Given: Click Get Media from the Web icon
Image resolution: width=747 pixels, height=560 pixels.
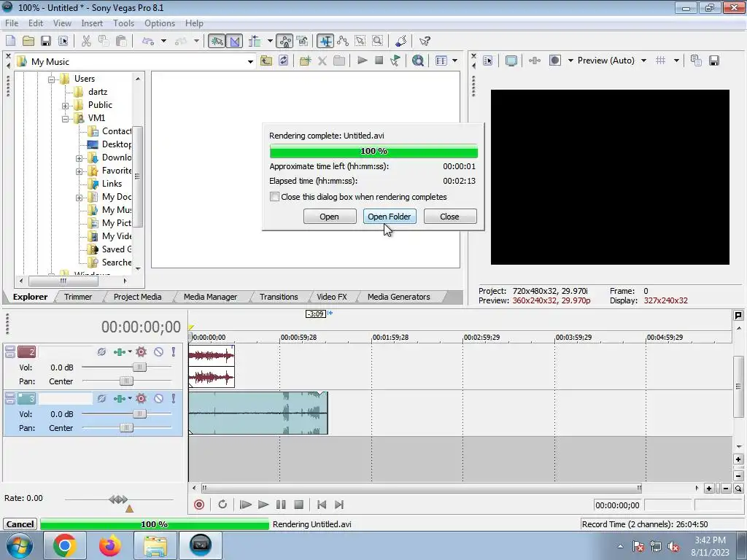Looking at the screenshot, I should [x=418, y=61].
